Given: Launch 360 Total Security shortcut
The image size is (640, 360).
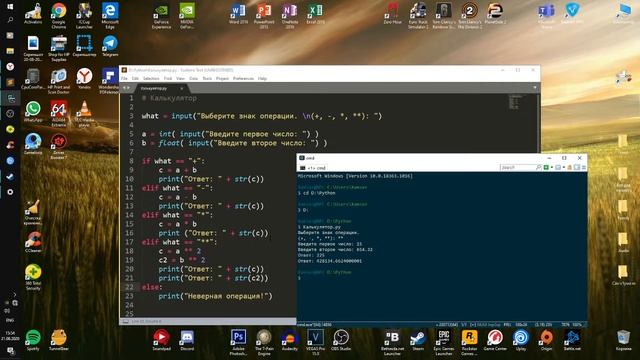Looking at the screenshot, I should 33,277.
